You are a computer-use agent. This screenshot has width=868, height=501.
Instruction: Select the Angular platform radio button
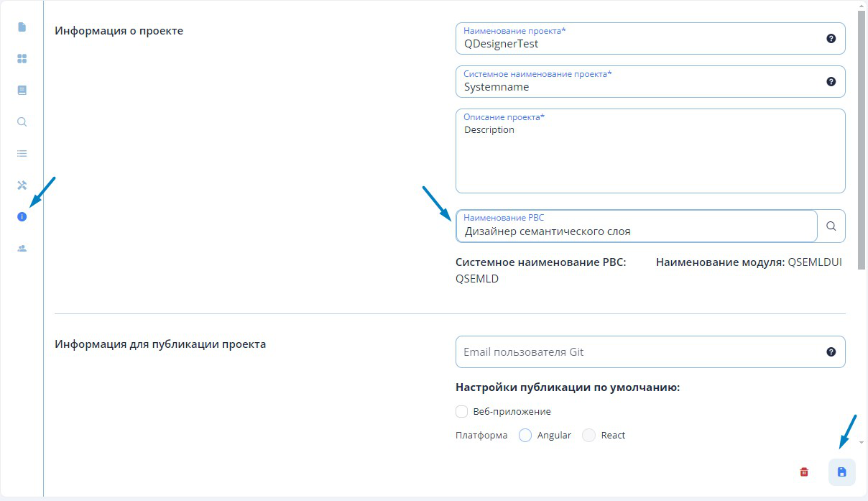[x=525, y=436]
